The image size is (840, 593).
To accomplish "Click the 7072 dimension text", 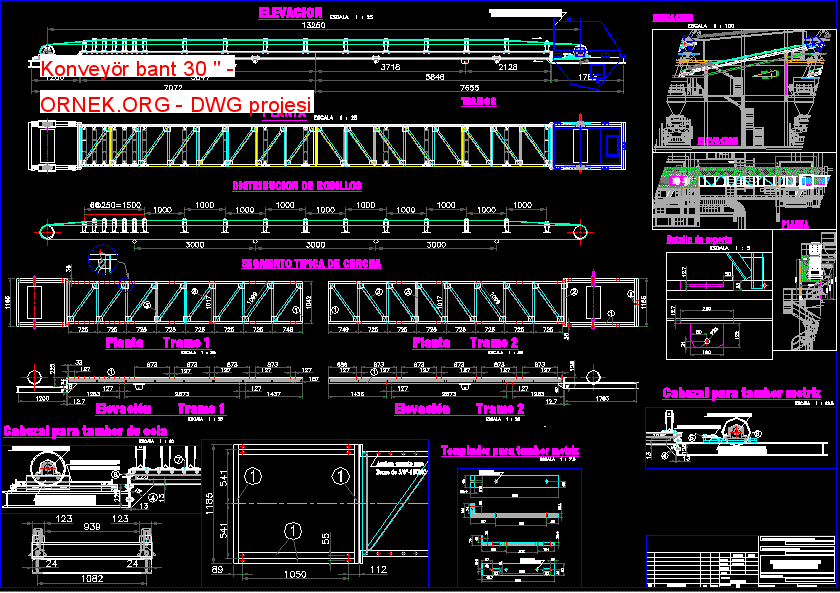I will (x=172, y=88).
